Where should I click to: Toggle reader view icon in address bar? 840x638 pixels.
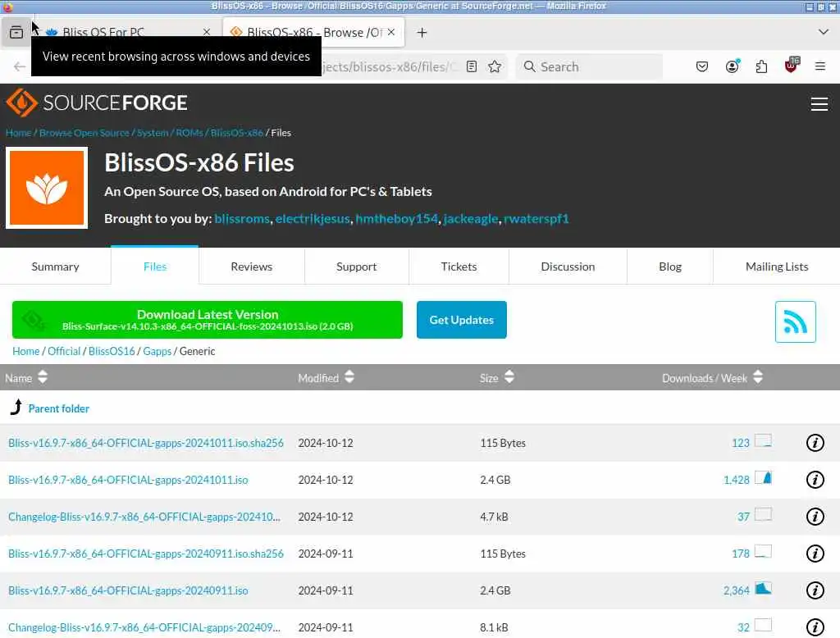coord(472,66)
